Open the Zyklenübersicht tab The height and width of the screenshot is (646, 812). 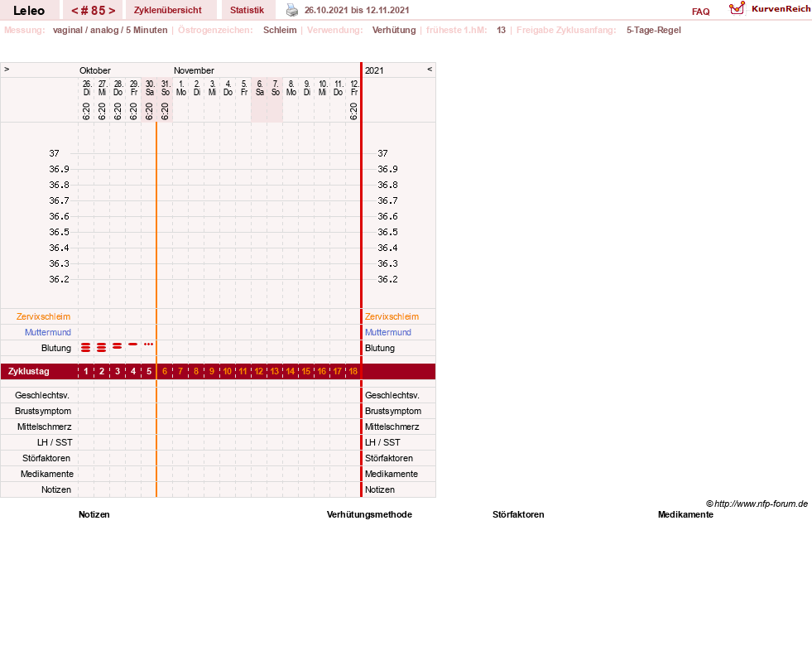[x=168, y=10]
